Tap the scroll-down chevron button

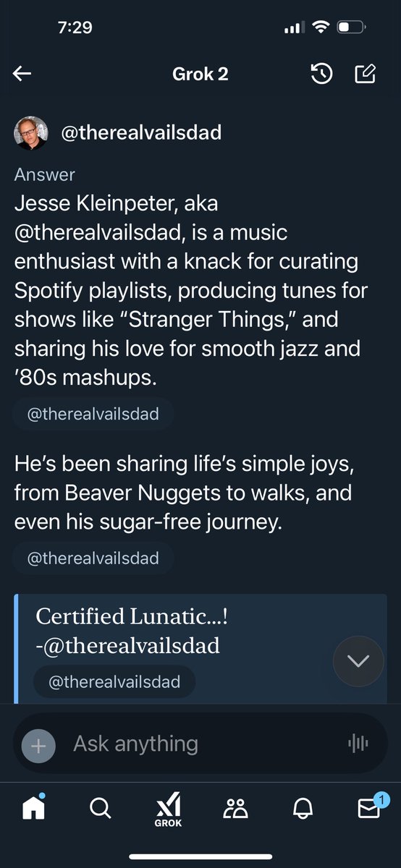(x=358, y=661)
